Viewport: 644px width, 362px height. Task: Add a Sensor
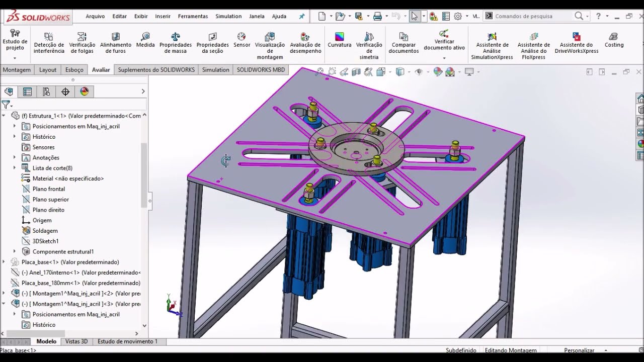[242, 41]
